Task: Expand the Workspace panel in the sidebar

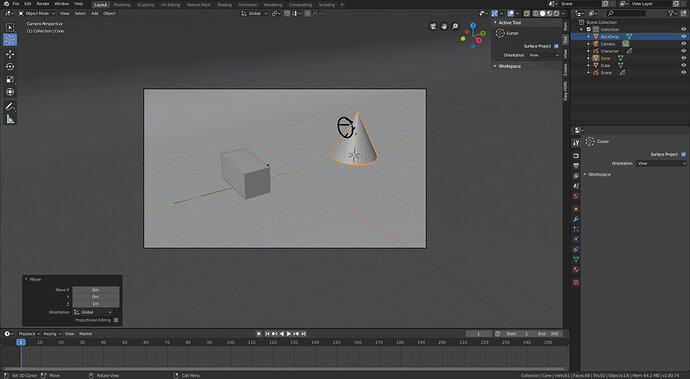Action: pyautogui.click(x=527, y=66)
